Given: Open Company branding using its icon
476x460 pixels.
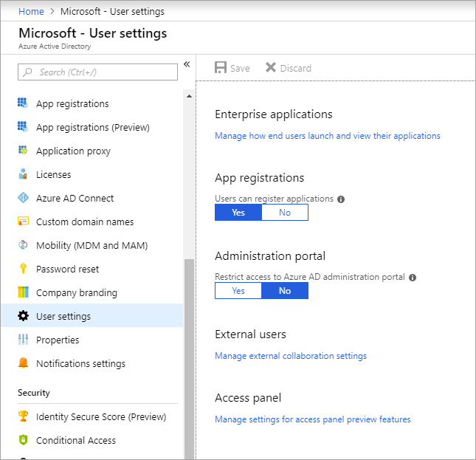Looking at the screenshot, I should [x=23, y=292].
